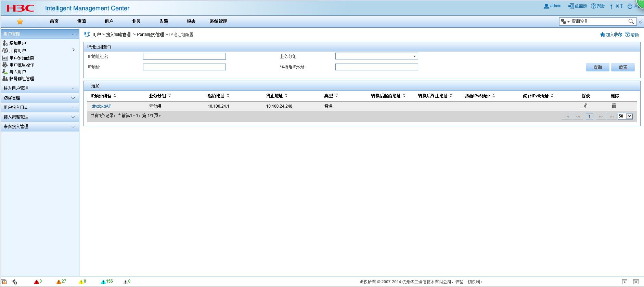Image resolution: width=644 pixels, height=287 pixels.
Task: Delete the dtyzbxqAP row
Action: coord(614,106)
